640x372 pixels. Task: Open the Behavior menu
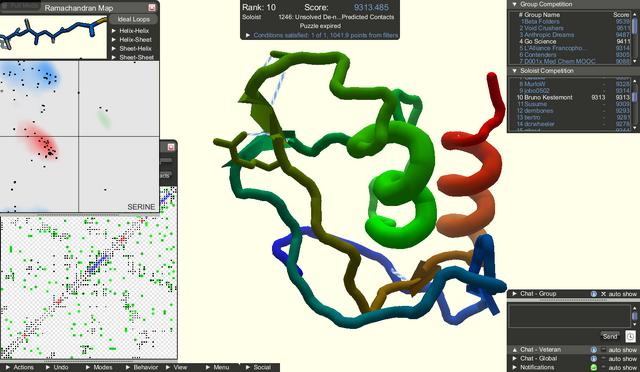(142, 368)
